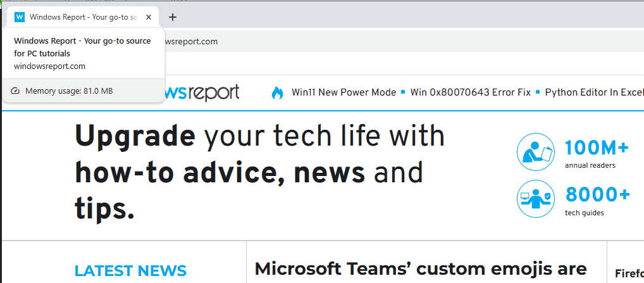Select the Windows Report browser tab

(x=82, y=17)
